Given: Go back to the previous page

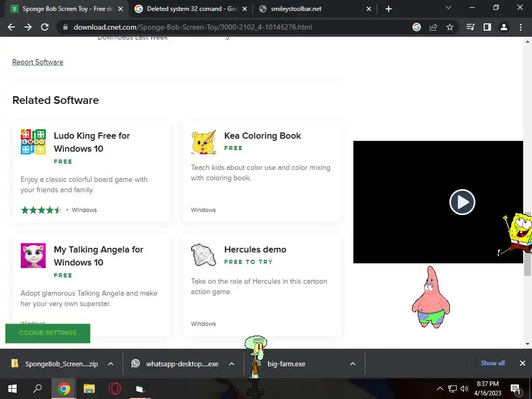Looking at the screenshot, I should (11, 27).
